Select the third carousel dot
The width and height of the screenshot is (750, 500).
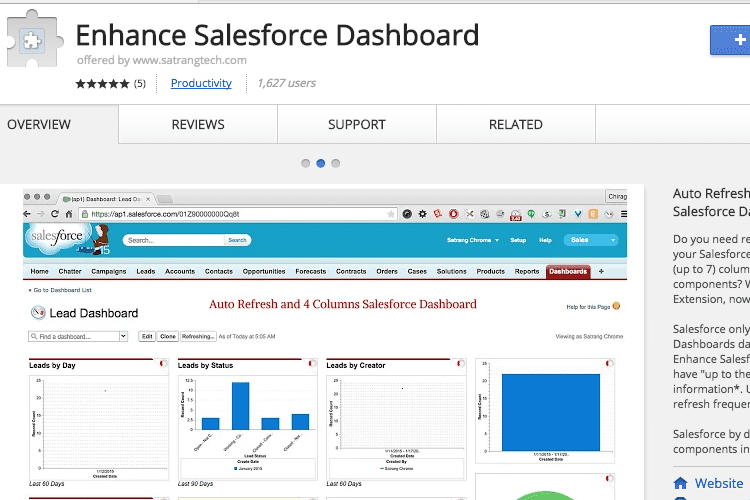[x=336, y=164]
